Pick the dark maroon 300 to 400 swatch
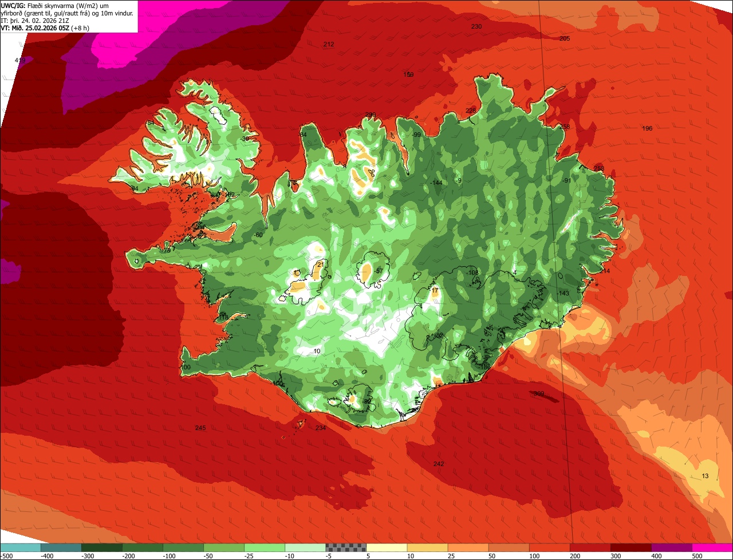This screenshot has height=560, width=733. click(x=630, y=547)
